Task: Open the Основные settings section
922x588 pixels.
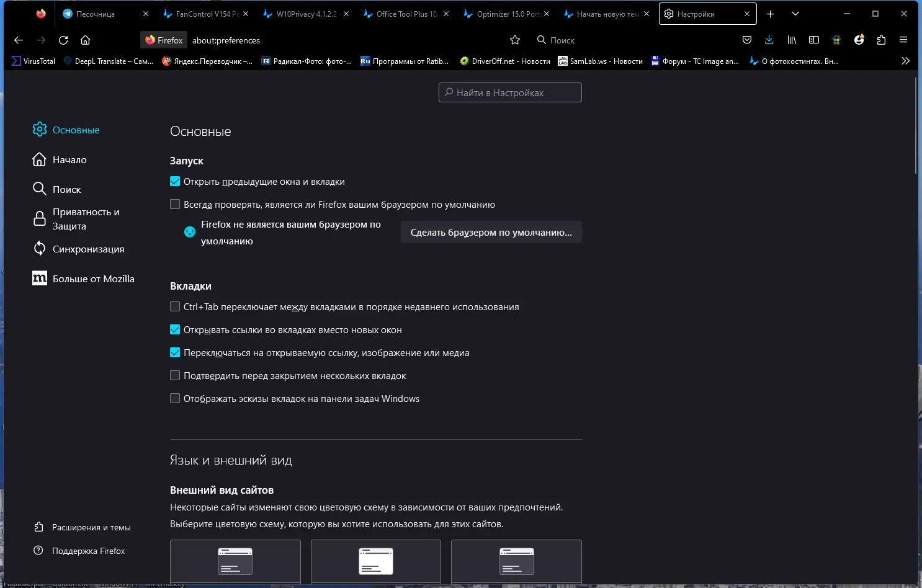Action: click(x=66, y=130)
